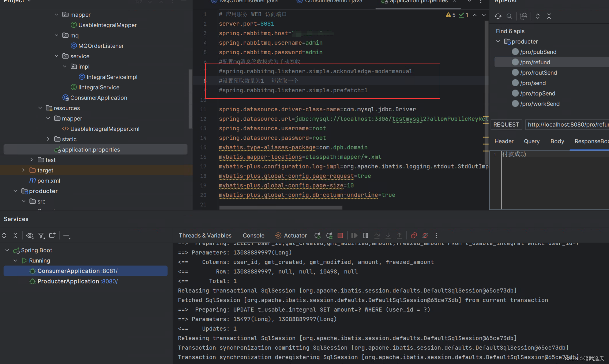The image size is (609, 364).
Task: Open the Header tab in ApiPost
Action: (504, 141)
